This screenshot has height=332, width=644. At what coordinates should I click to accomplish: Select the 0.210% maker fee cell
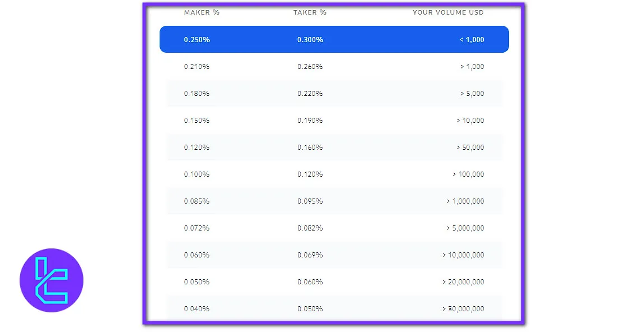(197, 67)
